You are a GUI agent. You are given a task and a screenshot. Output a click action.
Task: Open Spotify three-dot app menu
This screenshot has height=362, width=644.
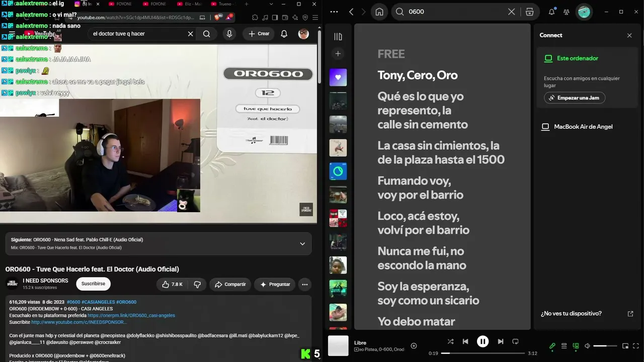coord(334,12)
